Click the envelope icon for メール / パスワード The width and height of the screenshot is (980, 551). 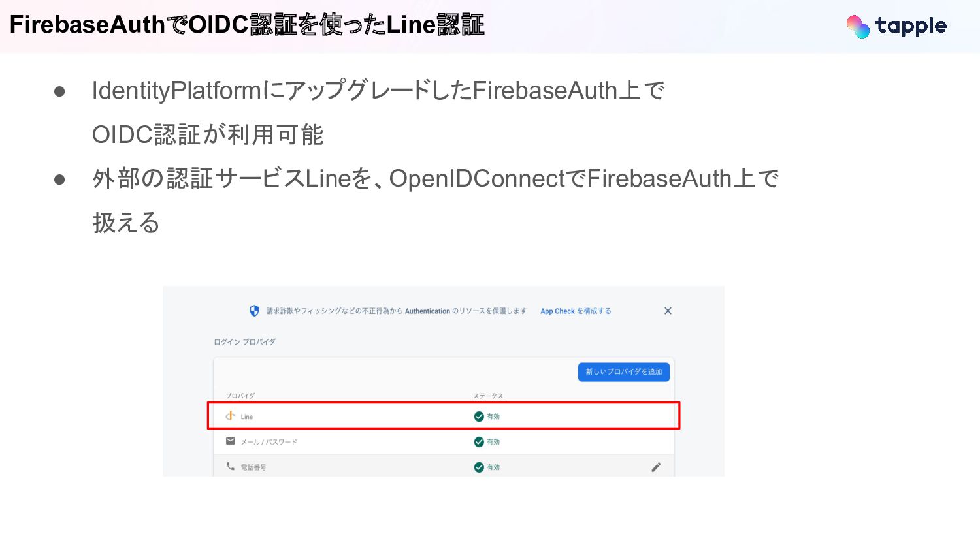click(x=231, y=441)
